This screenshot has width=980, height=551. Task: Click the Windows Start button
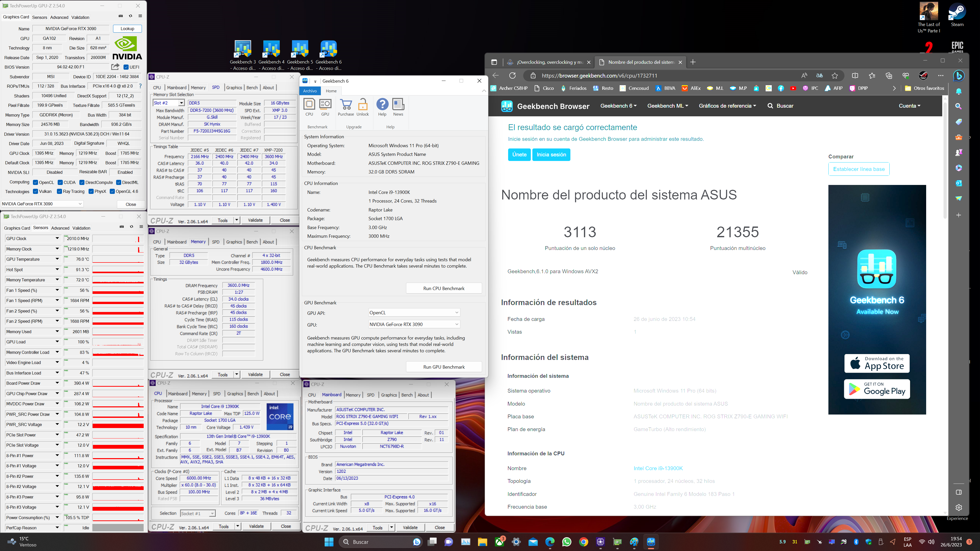click(329, 542)
